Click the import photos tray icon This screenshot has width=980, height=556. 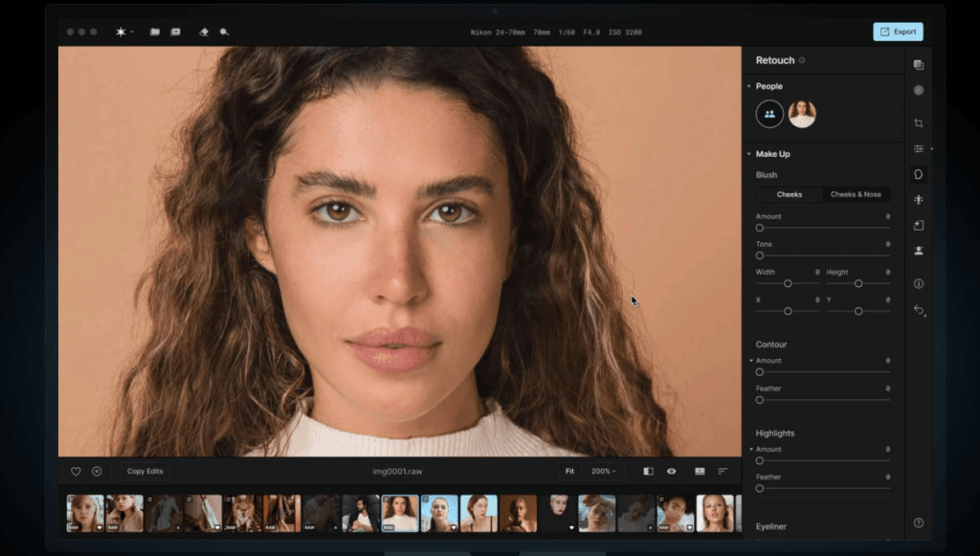(176, 32)
